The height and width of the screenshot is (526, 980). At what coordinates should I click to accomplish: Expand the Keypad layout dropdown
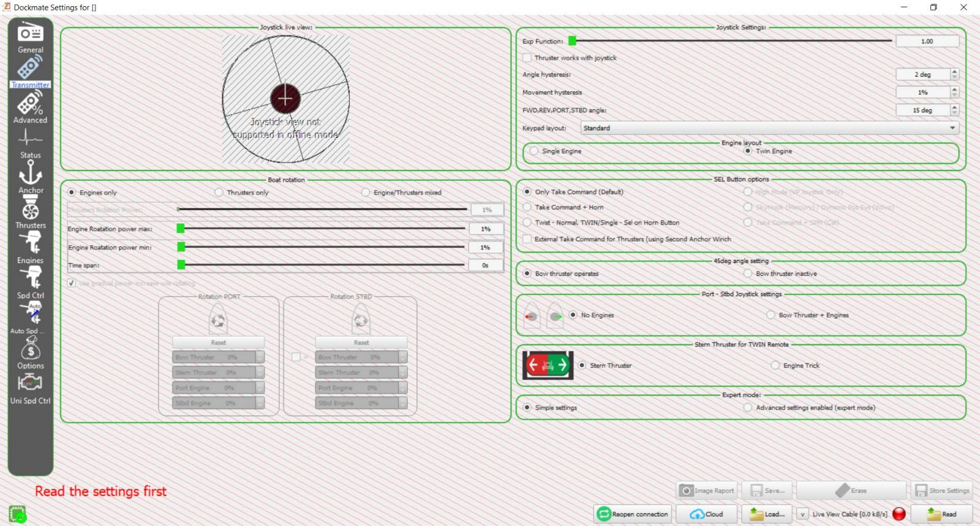click(952, 128)
